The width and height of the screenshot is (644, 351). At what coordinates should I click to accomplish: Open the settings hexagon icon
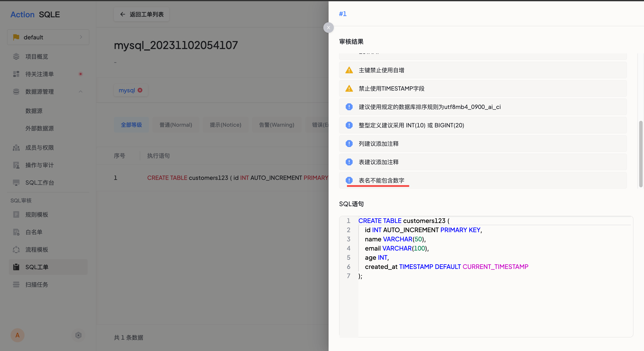coord(78,335)
